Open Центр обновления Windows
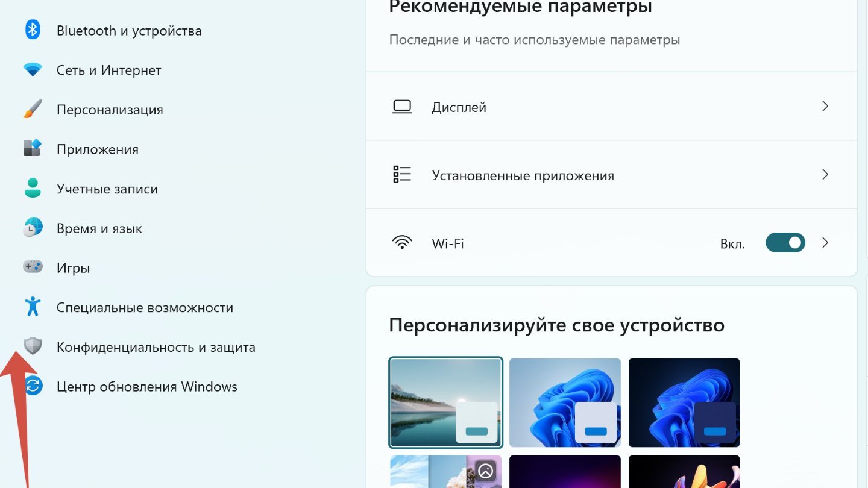Screen dimensions: 868x488 (147, 387)
